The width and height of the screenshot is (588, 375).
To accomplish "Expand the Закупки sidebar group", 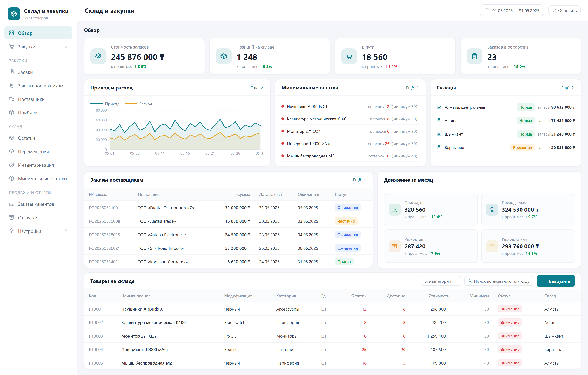I will (x=38, y=47).
